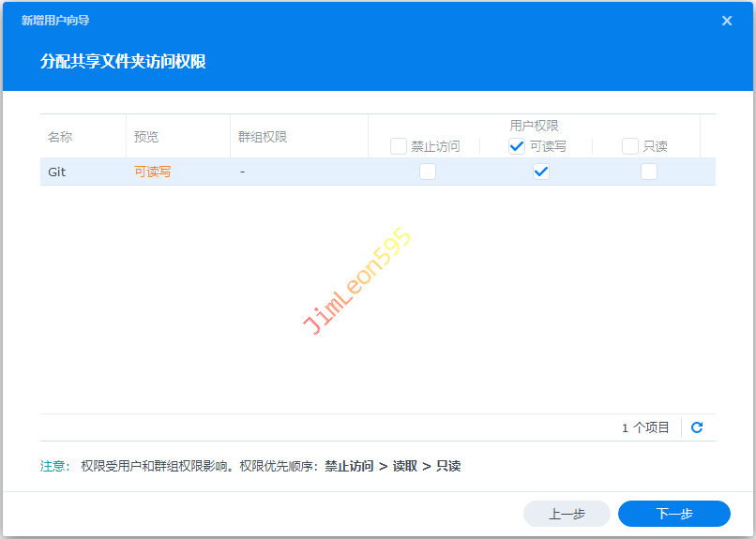Click the 1 个项目 item count
Image resolution: width=756 pixels, height=539 pixels.
pos(645,427)
